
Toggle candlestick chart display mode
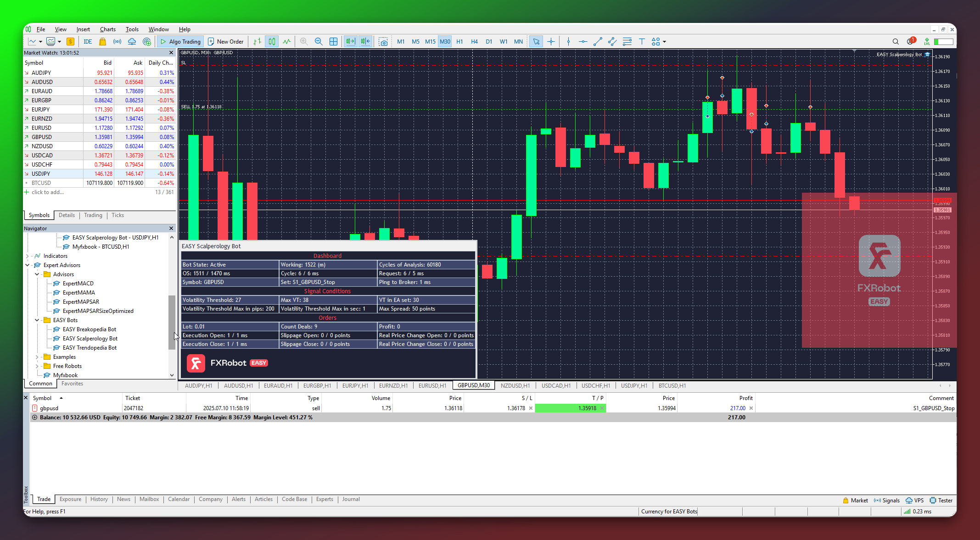(272, 42)
